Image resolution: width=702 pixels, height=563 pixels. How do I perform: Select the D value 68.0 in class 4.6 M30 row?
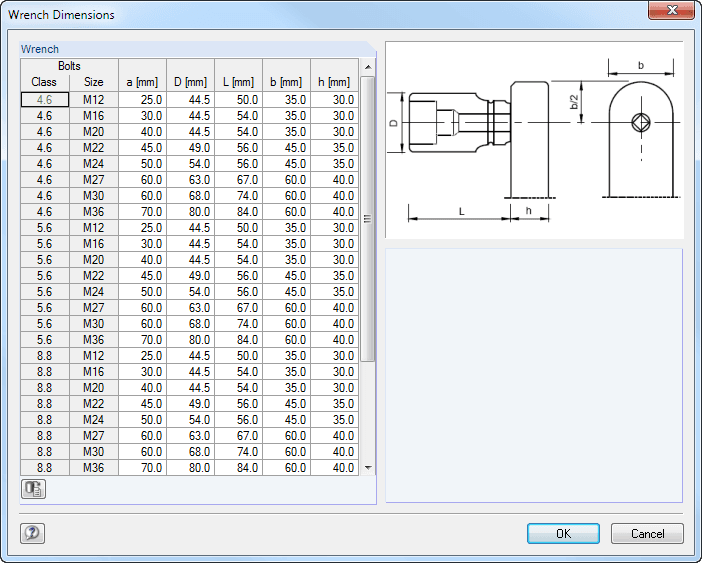tap(190, 196)
